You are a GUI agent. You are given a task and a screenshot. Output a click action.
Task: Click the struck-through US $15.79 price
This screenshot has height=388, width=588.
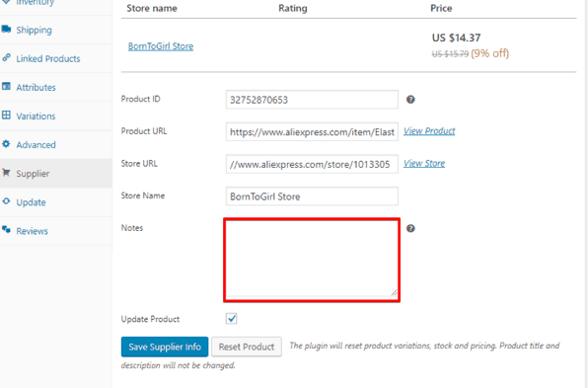click(450, 54)
